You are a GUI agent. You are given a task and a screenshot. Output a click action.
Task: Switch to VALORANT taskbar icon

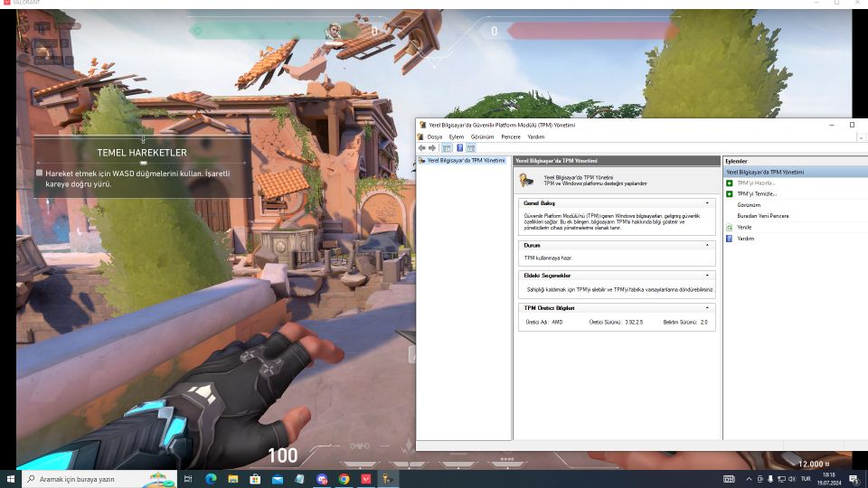tap(366, 479)
